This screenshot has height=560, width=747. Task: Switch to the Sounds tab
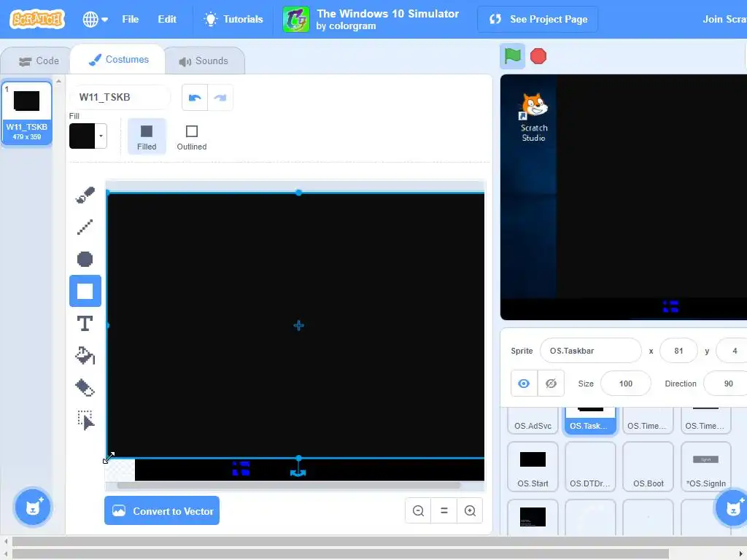click(204, 61)
